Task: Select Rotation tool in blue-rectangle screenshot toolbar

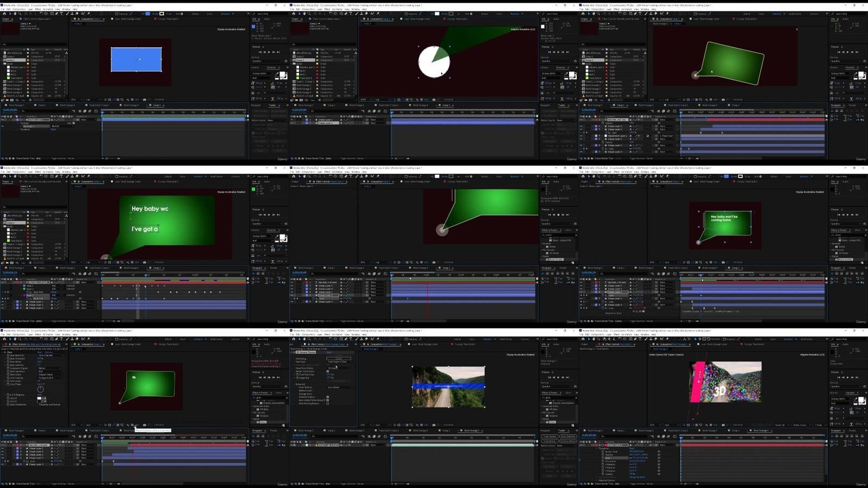Action: click(41, 14)
